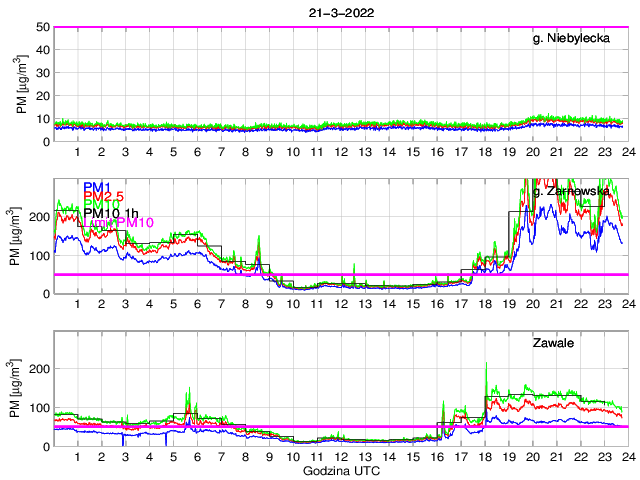Click the 200 tick on Zawale plot
Viewport: 640px width, 480px height.
click(39, 370)
